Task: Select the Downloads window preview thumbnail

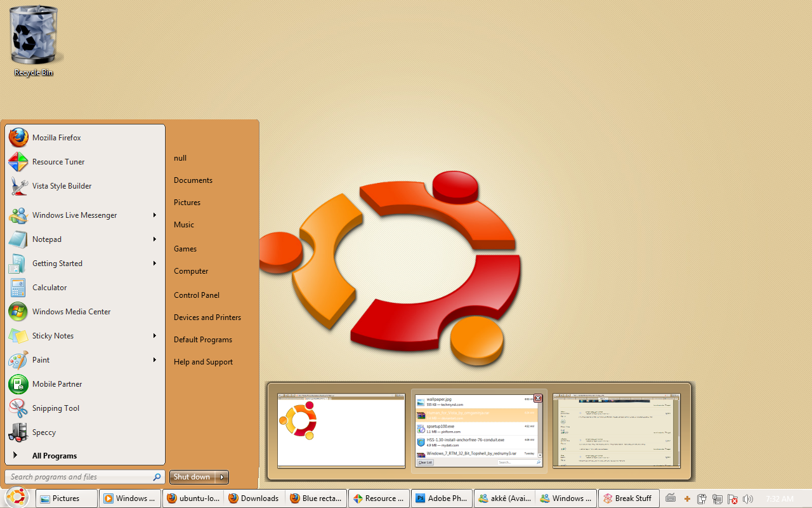Action: coord(479,431)
